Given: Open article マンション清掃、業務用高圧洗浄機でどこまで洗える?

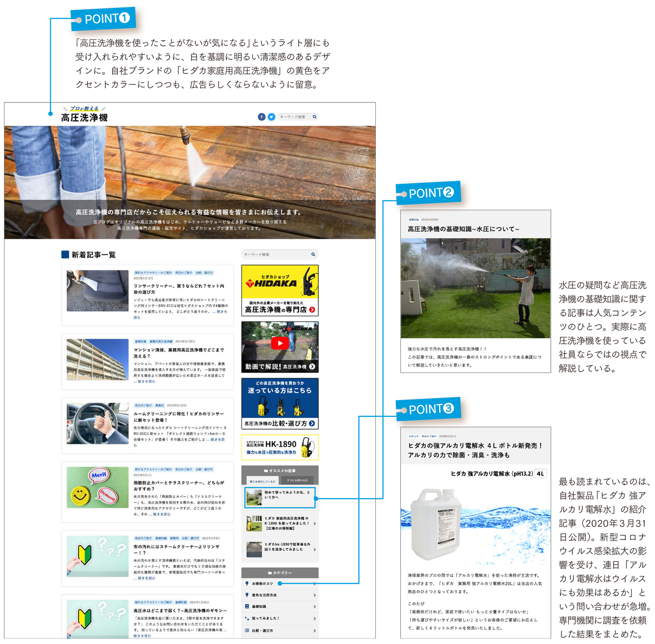Looking at the screenshot, I should tap(179, 353).
